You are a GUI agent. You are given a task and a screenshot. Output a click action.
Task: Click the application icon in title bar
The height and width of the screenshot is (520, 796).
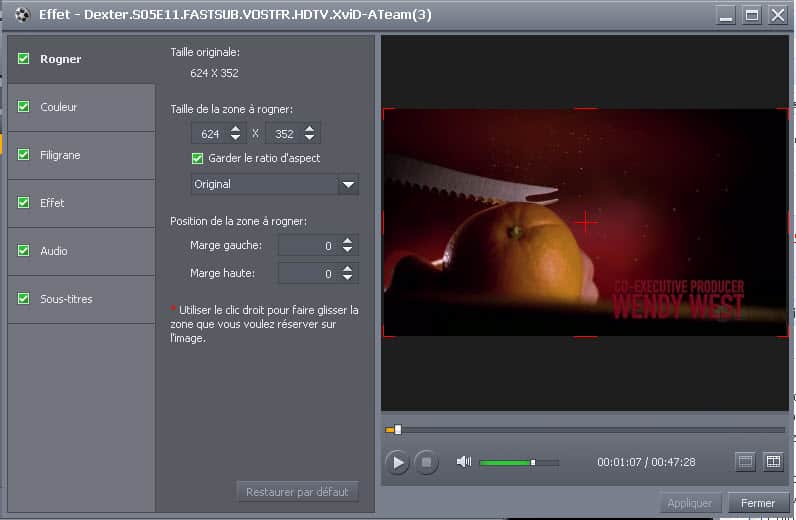coord(22,15)
